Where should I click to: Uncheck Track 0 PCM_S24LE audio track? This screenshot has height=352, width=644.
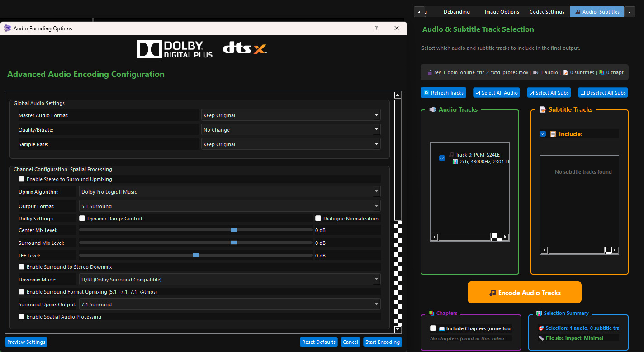pos(442,158)
